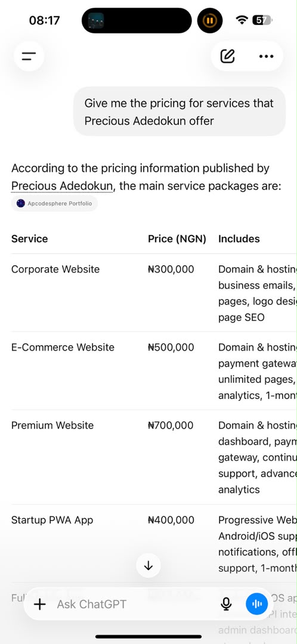Tap the user message bubble

click(x=179, y=112)
